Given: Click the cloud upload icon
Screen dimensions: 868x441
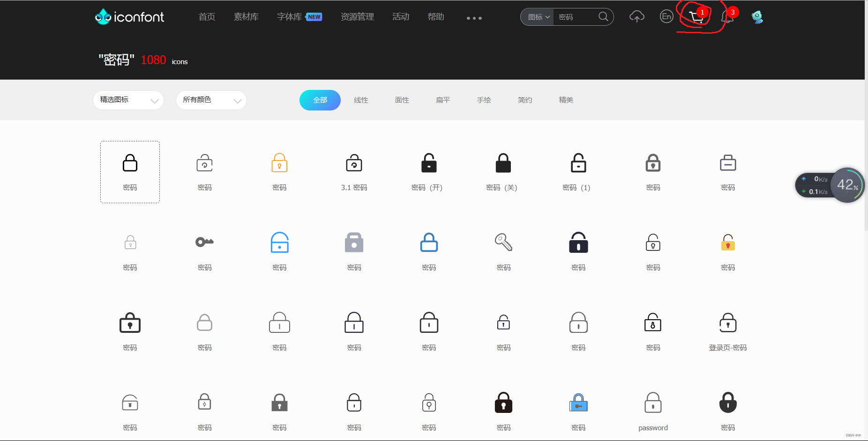Looking at the screenshot, I should [x=636, y=17].
